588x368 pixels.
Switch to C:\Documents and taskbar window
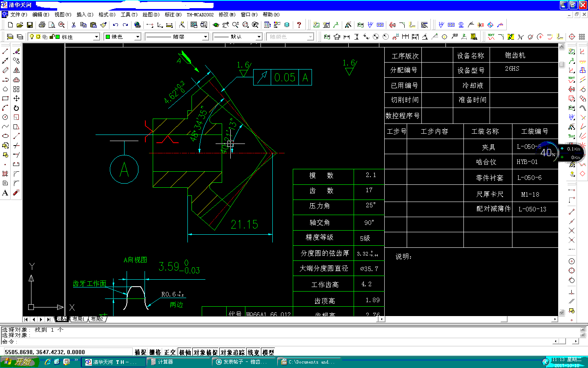pyautogui.click(x=310, y=362)
